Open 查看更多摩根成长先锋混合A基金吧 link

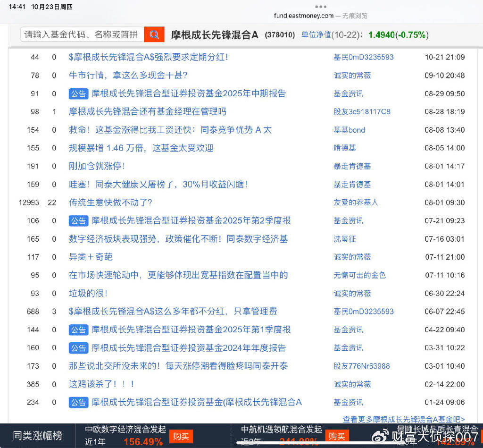(x=403, y=419)
